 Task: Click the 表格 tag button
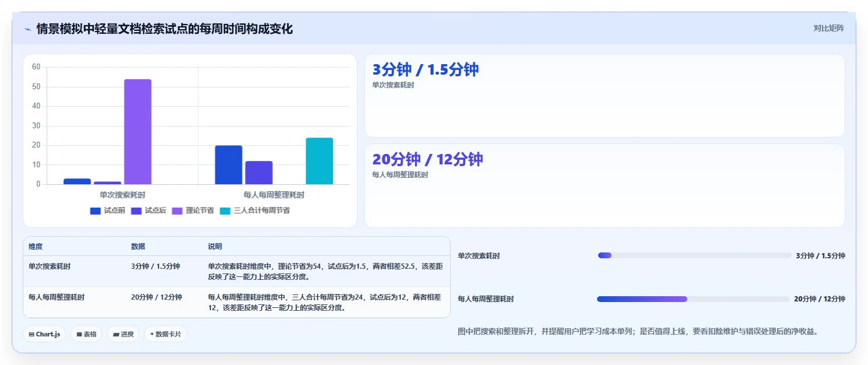(86, 334)
